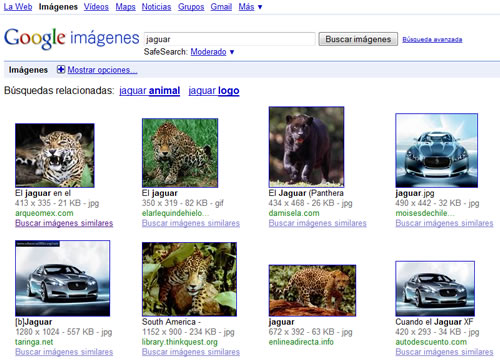The width and height of the screenshot is (500, 363).
Task: Find similar images for arqueomex.com result
Action: (64, 223)
